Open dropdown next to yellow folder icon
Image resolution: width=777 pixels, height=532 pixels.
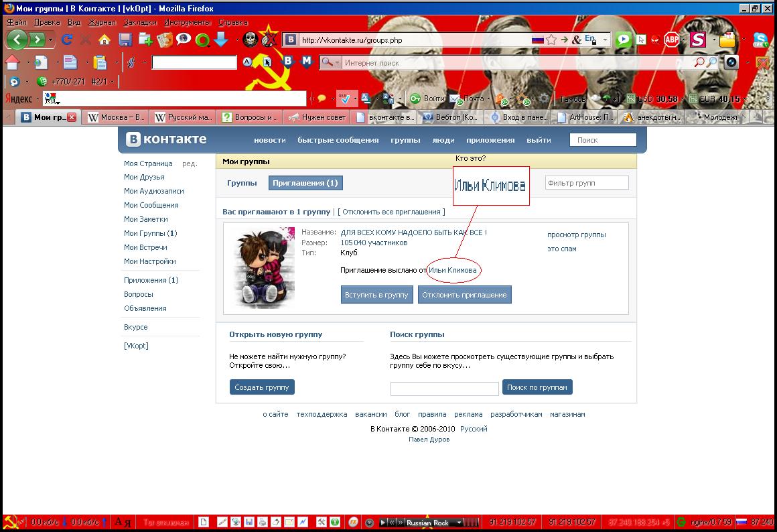(744, 40)
